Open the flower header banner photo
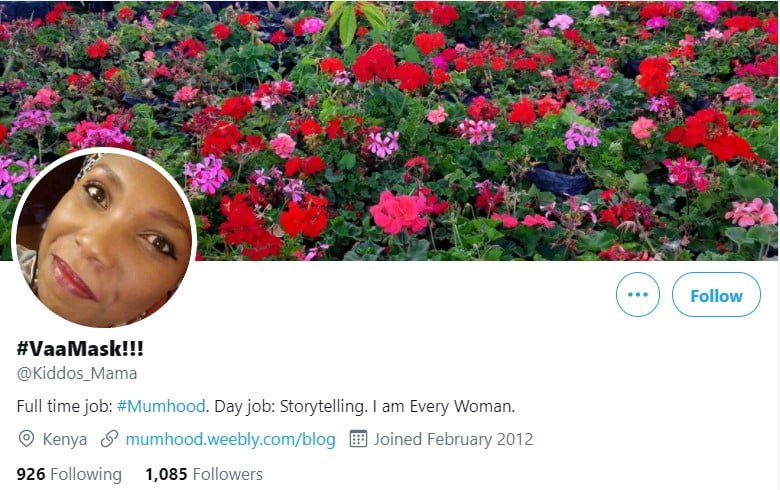 coord(390,130)
